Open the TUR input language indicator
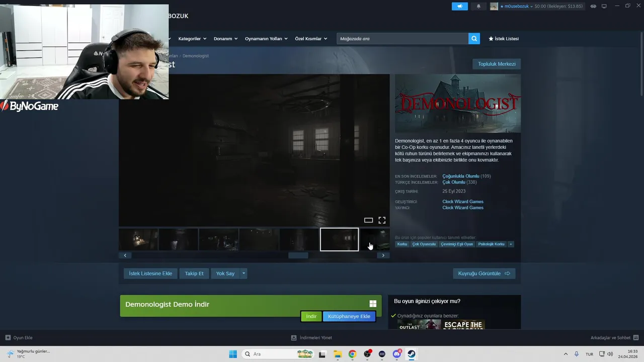The height and width of the screenshot is (362, 644). [589, 354]
